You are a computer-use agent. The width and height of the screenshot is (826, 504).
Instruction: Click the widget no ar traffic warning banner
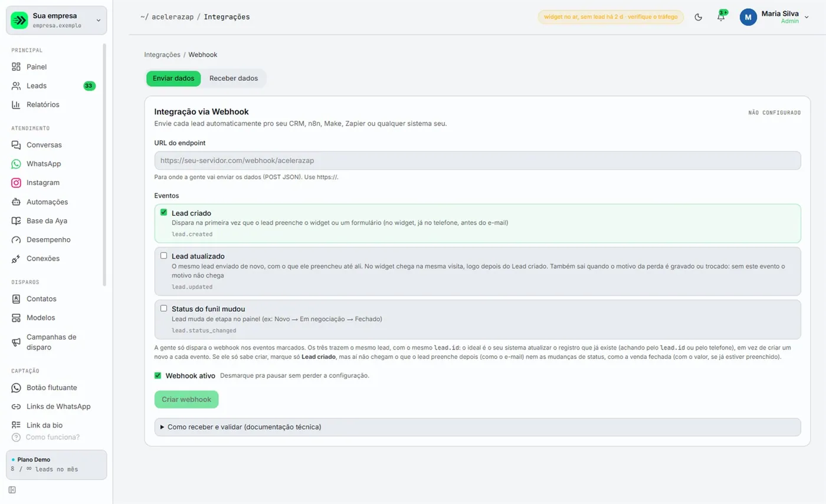[x=611, y=17]
